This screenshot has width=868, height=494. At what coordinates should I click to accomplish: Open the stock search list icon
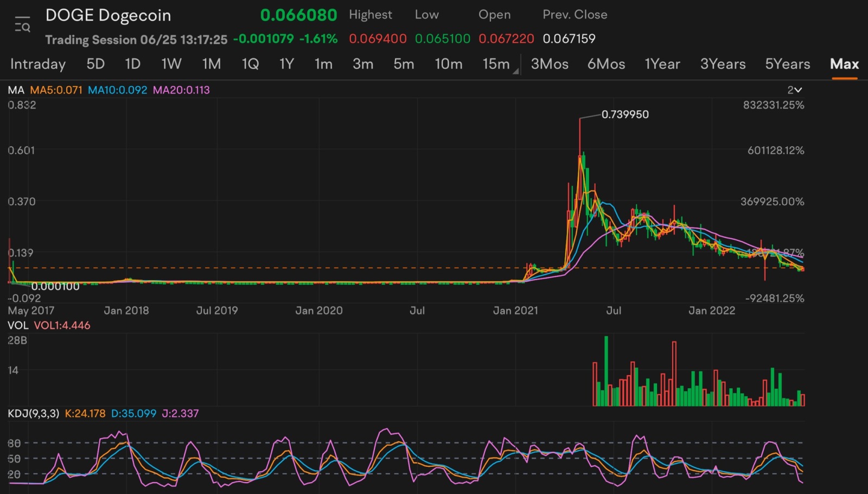pos(22,24)
